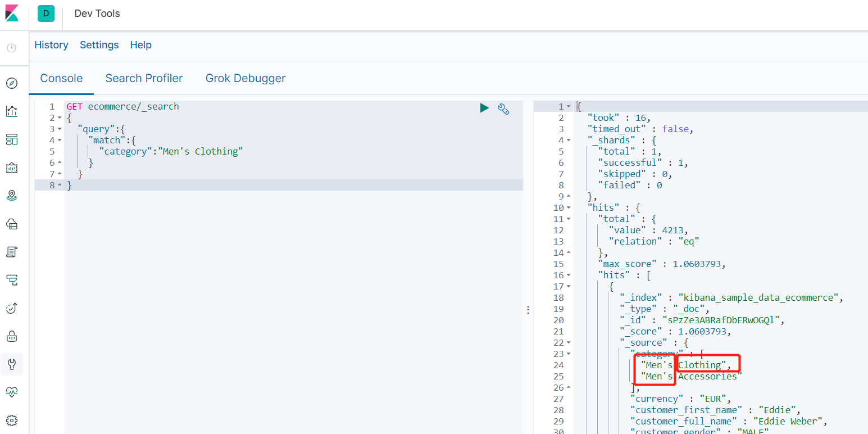Open Uptime icon in sidebar

(x=12, y=308)
